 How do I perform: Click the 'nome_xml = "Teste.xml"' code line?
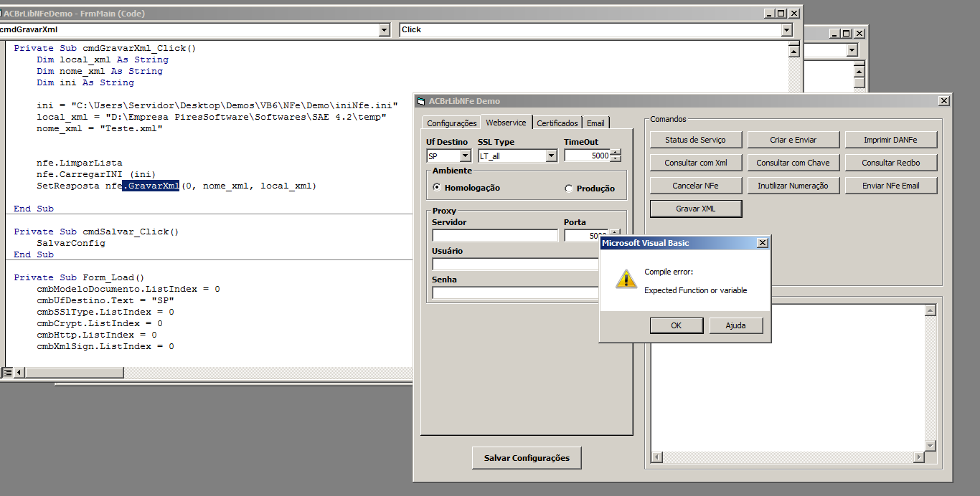click(100, 129)
